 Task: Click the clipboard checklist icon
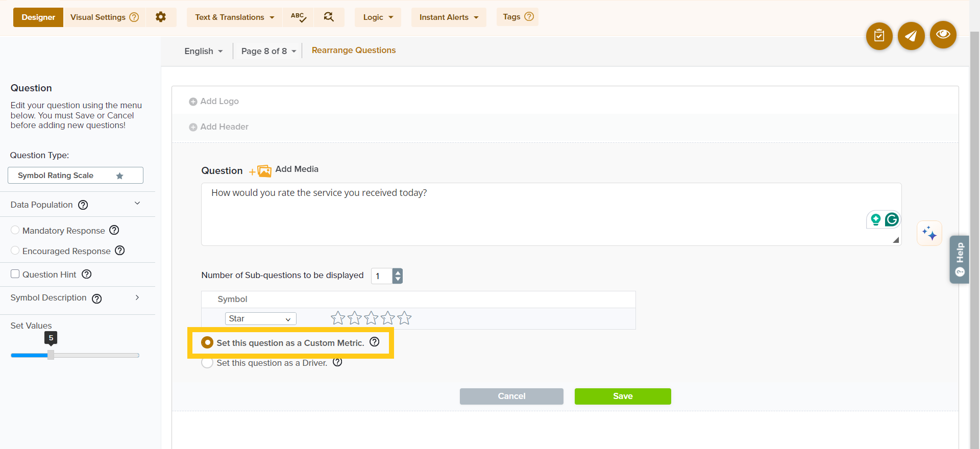tap(879, 36)
